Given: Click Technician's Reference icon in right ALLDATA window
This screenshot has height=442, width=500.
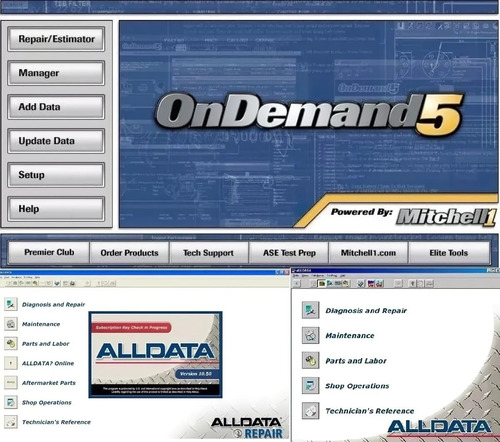Looking at the screenshot, I should [311, 411].
